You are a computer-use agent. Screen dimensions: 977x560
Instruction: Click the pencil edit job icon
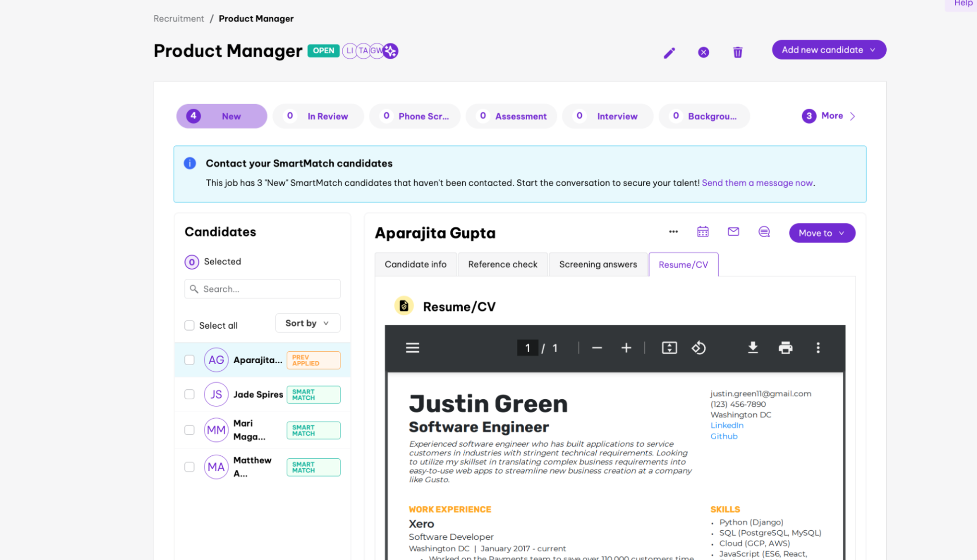(x=669, y=53)
